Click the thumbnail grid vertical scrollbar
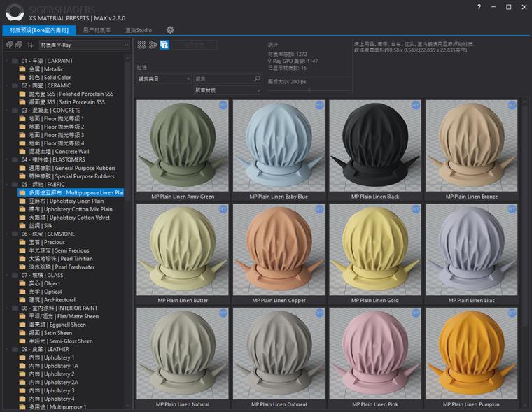The height and width of the screenshot is (412, 532). pos(525,217)
